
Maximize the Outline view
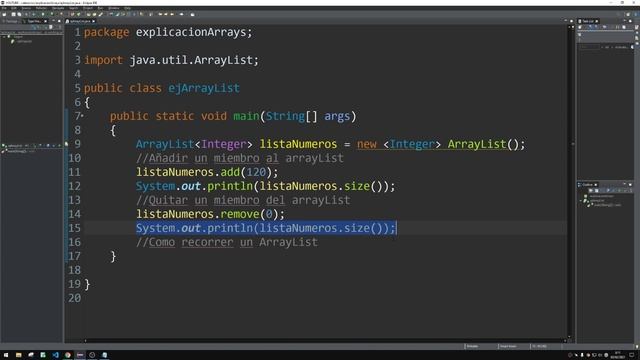[x=631, y=185]
